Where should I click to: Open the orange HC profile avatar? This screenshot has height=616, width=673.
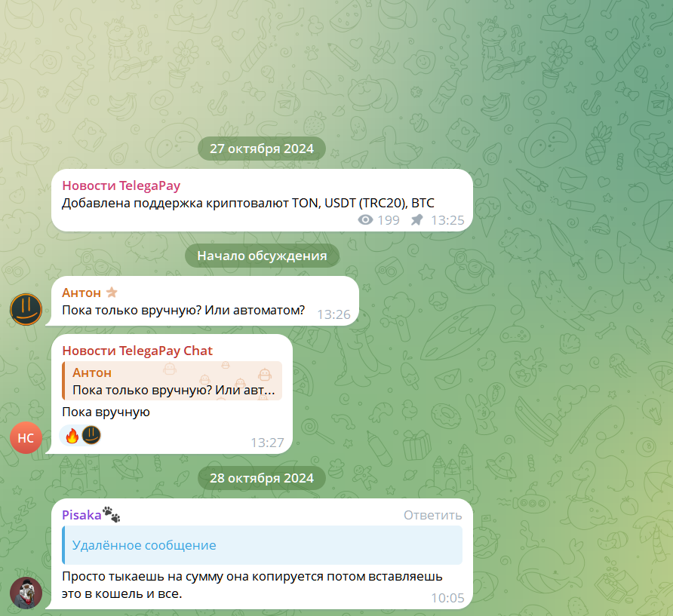26,437
